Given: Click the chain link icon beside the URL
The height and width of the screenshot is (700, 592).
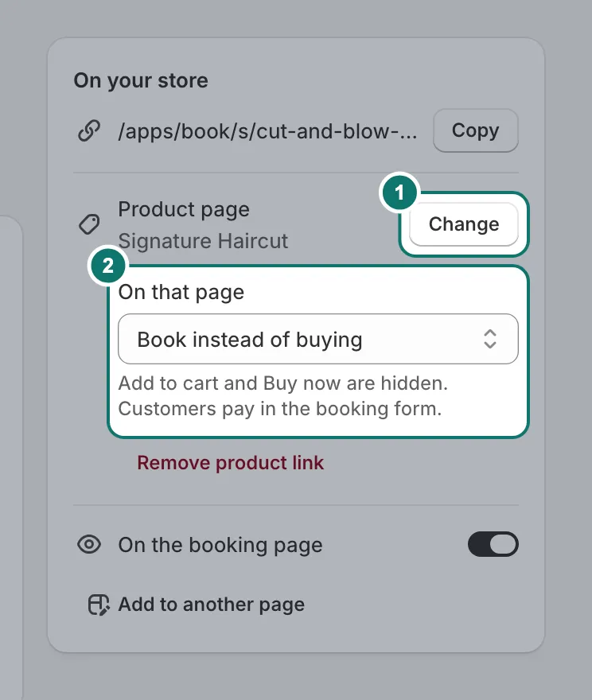Looking at the screenshot, I should [89, 130].
